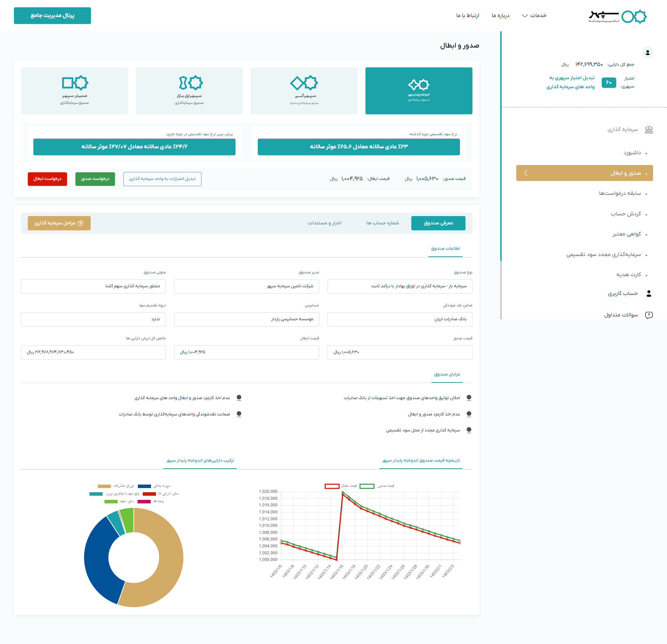Image resolution: width=667 pixels, height=644 pixels.
Task: Click the peak point on price chart
Action: tap(343, 493)
